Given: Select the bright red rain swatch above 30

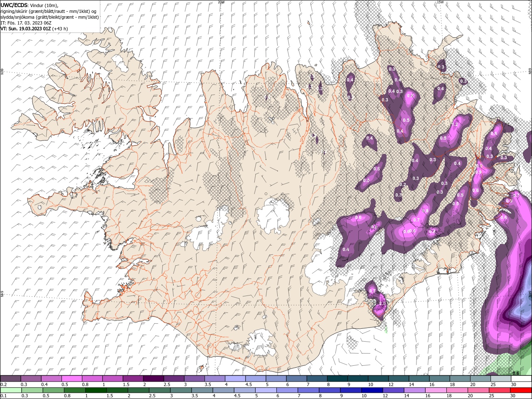Looking at the screenshot, I should [520, 390].
